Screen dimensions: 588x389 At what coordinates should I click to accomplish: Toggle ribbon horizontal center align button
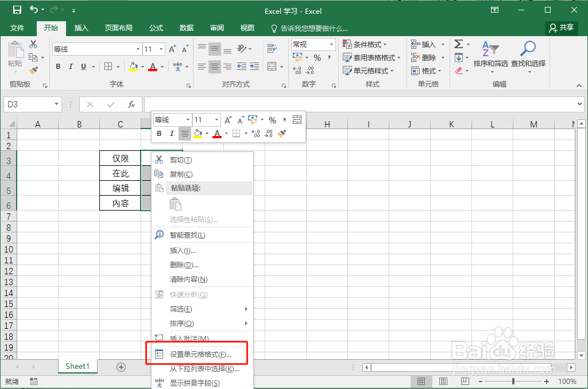point(215,67)
